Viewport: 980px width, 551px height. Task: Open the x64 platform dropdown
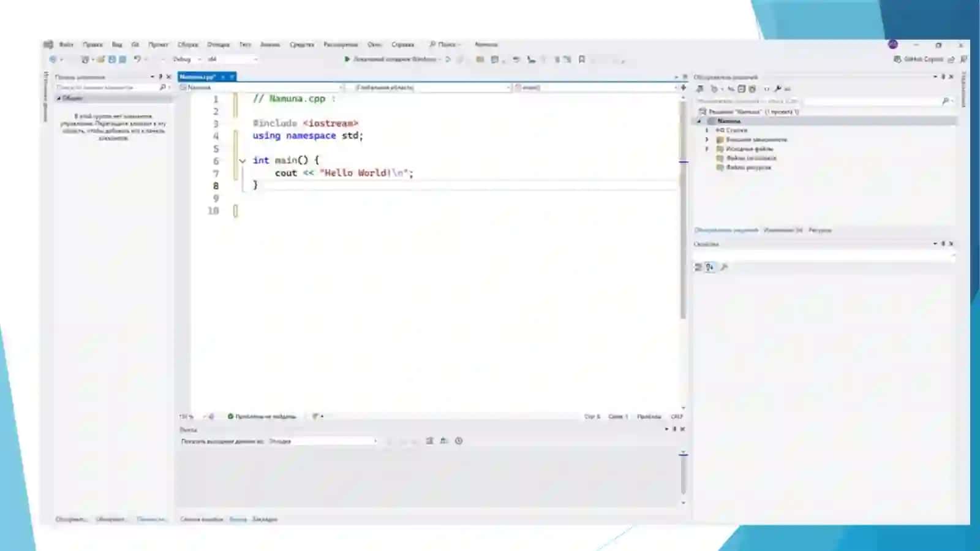[x=232, y=59]
